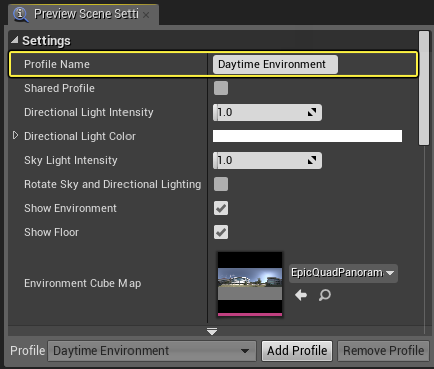This screenshot has height=369, width=434.
Task: Edit the Profile Name text field
Action: [x=275, y=64]
